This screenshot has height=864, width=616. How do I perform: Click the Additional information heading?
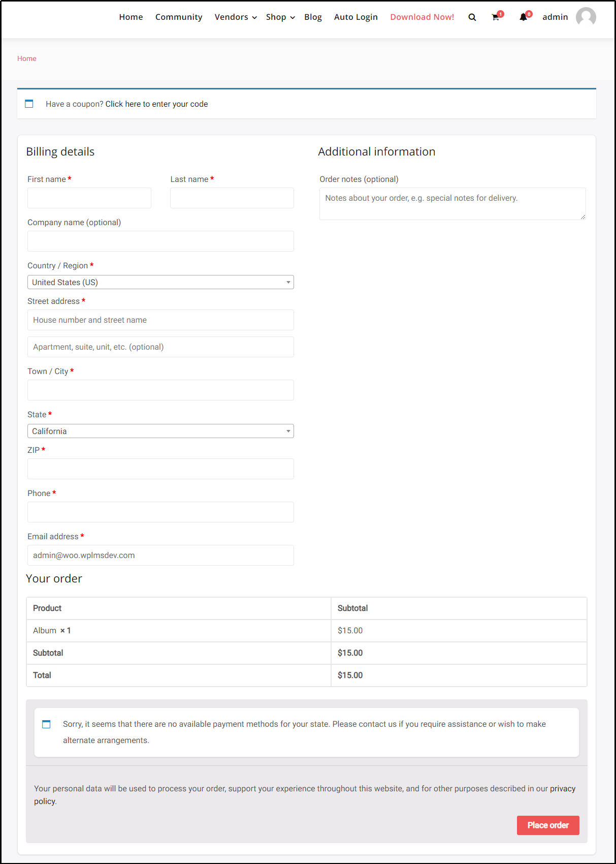tap(377, 151)
